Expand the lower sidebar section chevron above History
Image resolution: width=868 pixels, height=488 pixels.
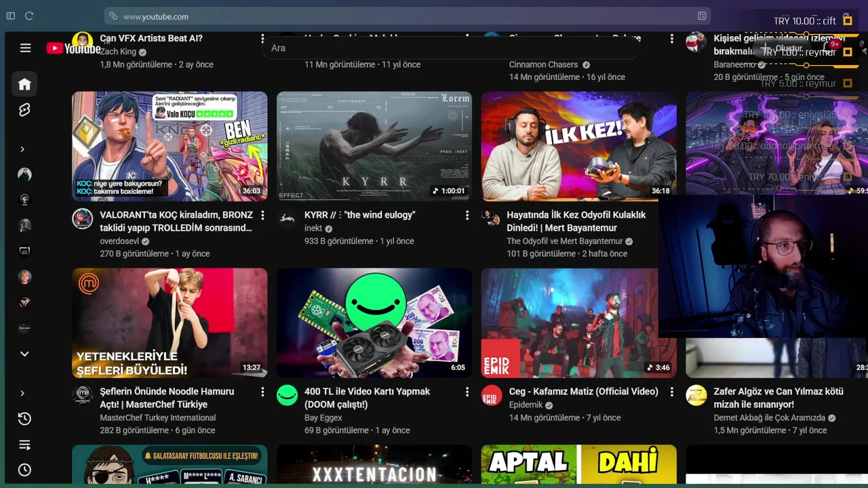[22, 393]
